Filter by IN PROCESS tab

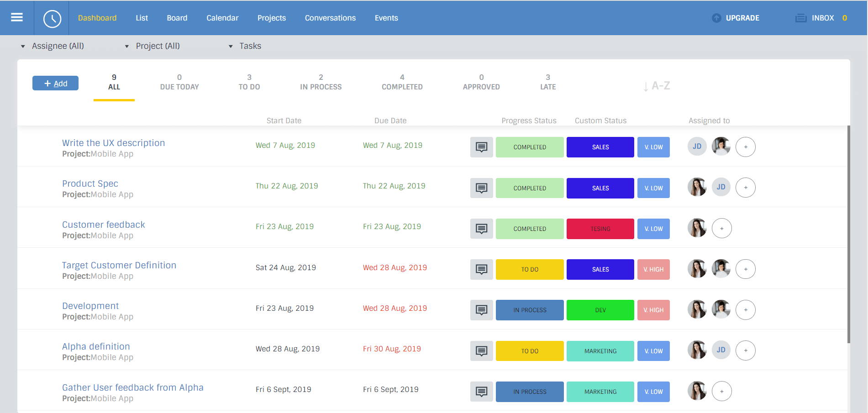click(321, 83)
